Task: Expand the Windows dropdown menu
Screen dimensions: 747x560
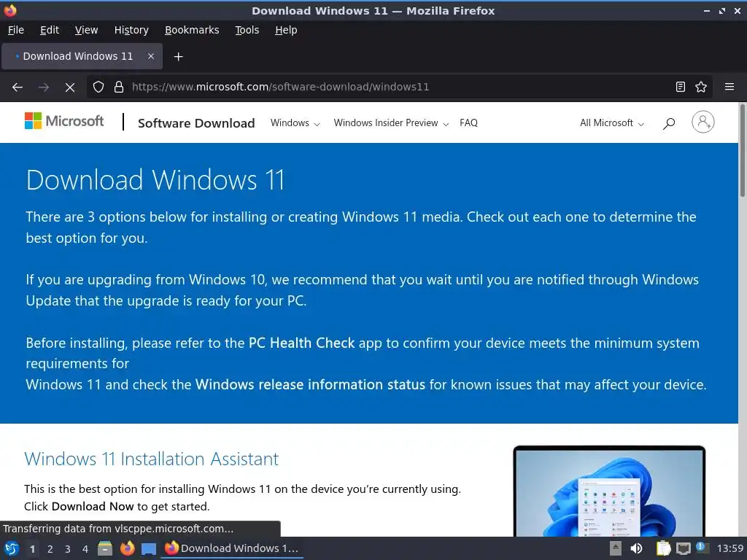Action: 295,122
